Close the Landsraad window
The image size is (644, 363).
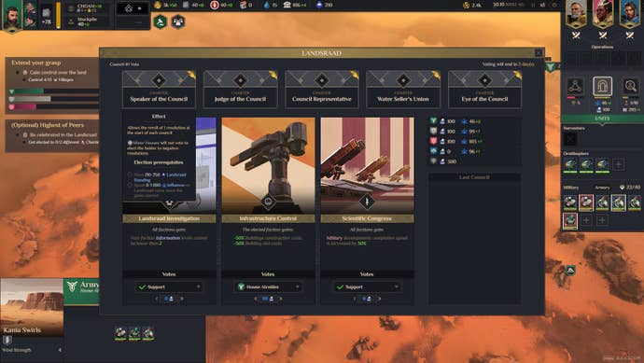tap(539, 52)
